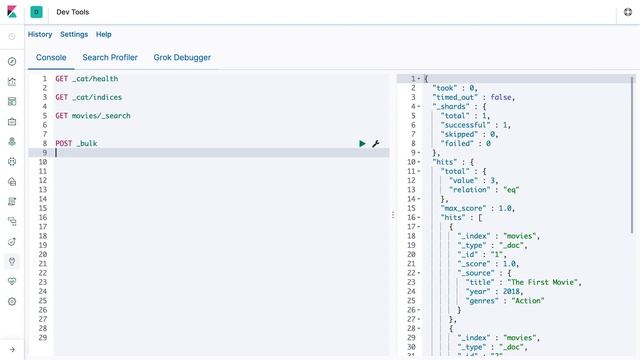
Task: Collapse "hits" array fold arrow line 16
Action: click(x=419, y=218)
